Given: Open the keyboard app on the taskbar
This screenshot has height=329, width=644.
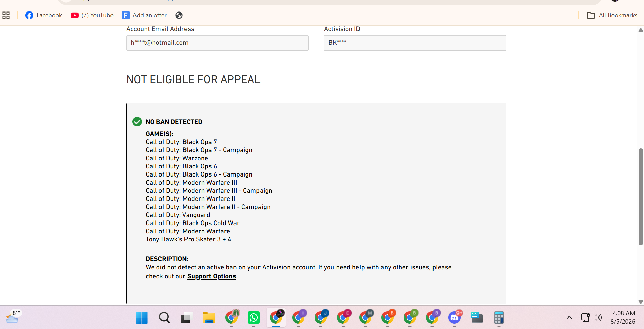Looking at the screenshot, I should coord(477,318).
